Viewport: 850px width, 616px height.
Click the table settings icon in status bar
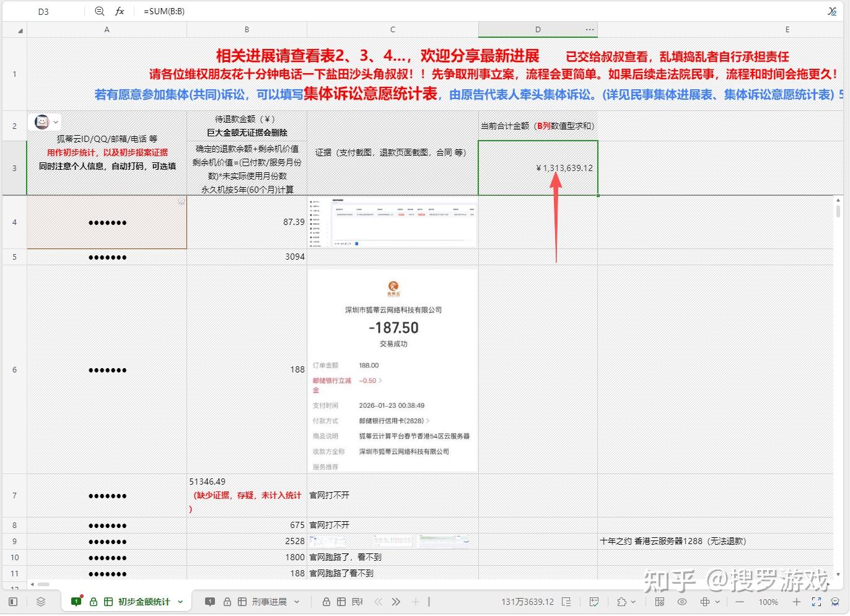659,602
